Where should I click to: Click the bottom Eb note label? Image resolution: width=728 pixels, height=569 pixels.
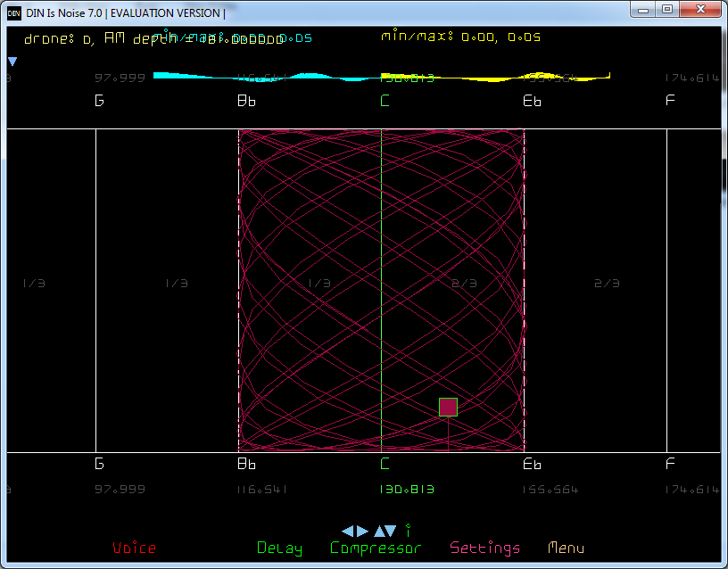click(x=532, y=464)
